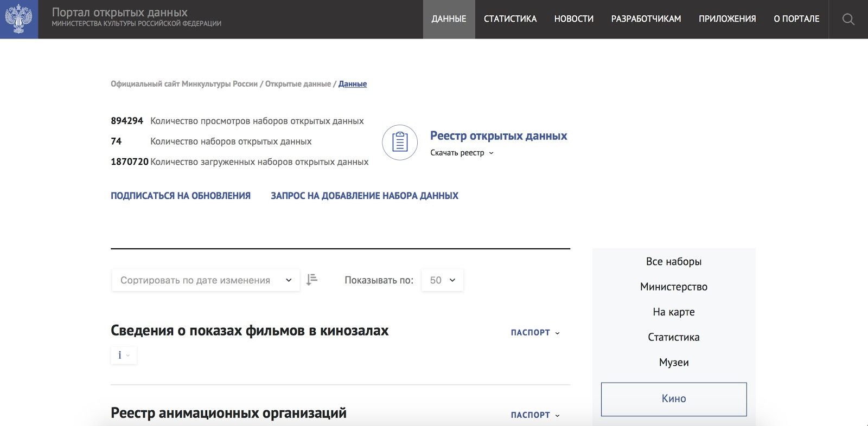Go to the СТАТИСТИКА menu item
Viewport: 868px width, 426px height.
point(510,19)
